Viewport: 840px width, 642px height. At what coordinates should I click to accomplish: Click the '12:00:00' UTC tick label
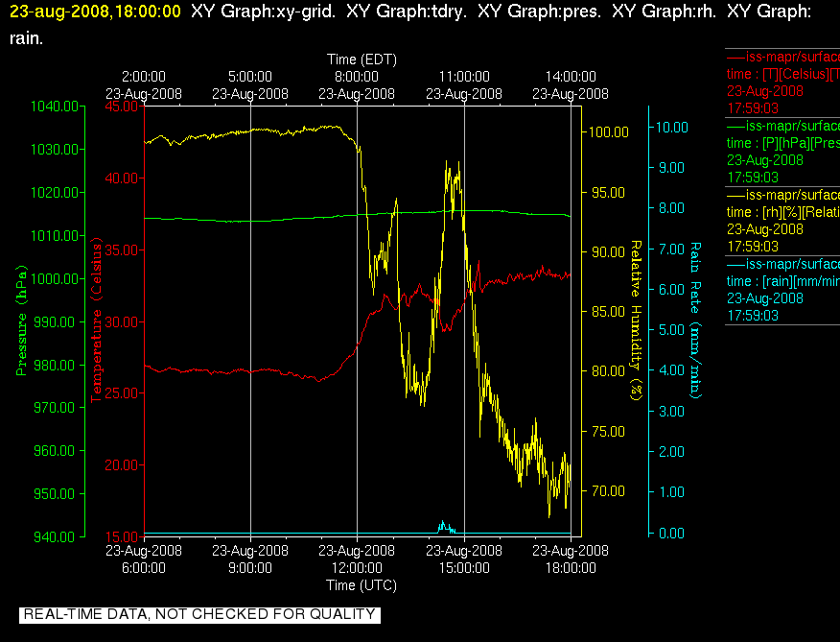coord(357,568)
